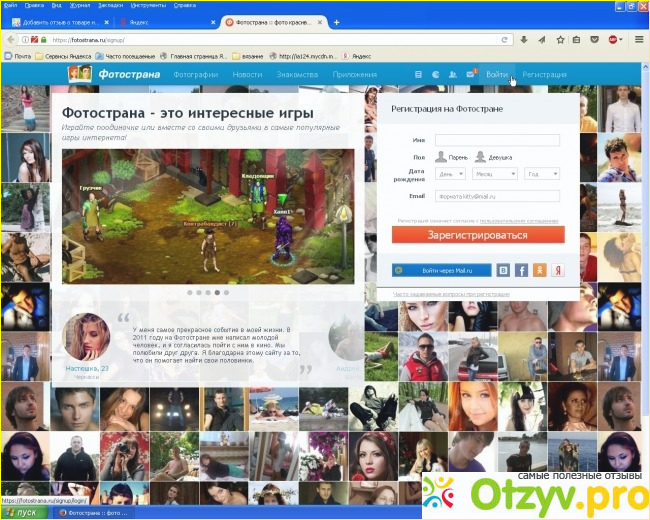Click the Зарегистрироваться button
650x520 pixels.
tap(478, 235)
